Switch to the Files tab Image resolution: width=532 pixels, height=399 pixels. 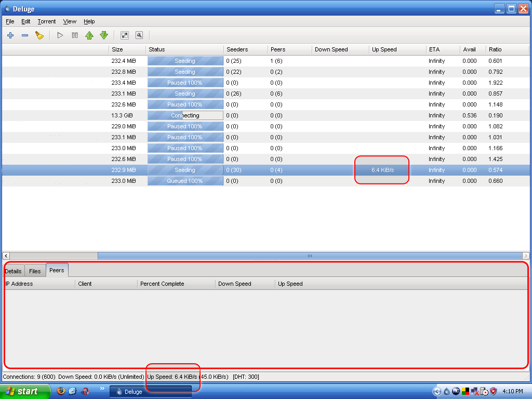click(x=35, y=271)
